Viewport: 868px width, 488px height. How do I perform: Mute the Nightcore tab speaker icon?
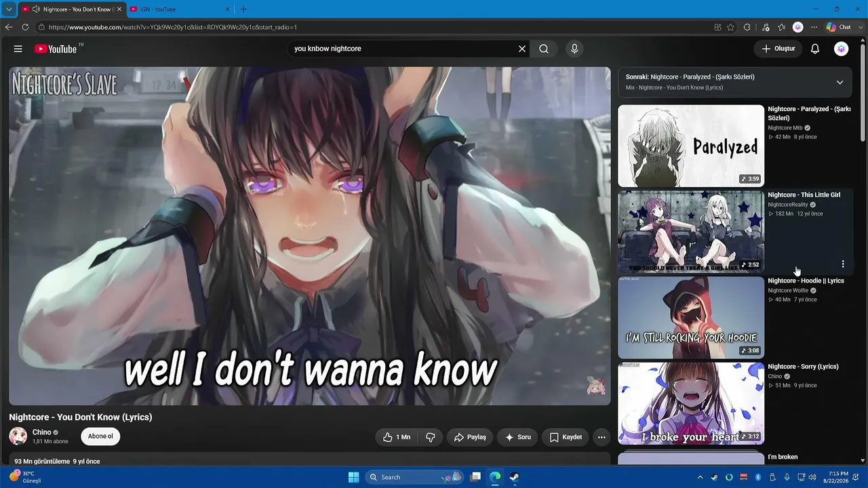35,9
